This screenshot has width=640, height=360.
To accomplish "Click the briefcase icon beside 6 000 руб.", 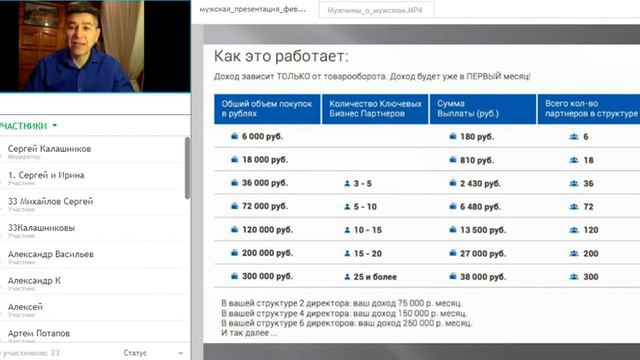I will pos(234,136).
